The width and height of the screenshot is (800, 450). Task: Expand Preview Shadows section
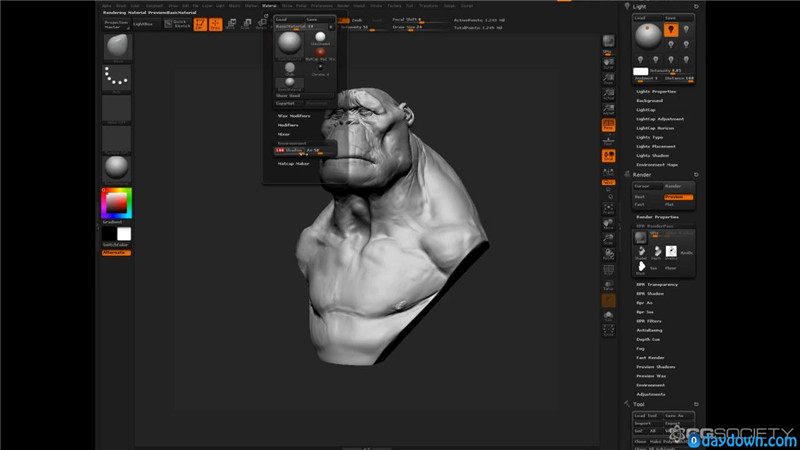(656, 367)
